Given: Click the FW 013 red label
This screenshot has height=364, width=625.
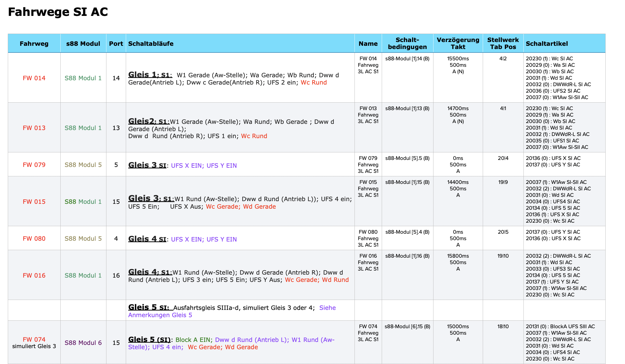Looking at the screenshot, I should point(34,128).
